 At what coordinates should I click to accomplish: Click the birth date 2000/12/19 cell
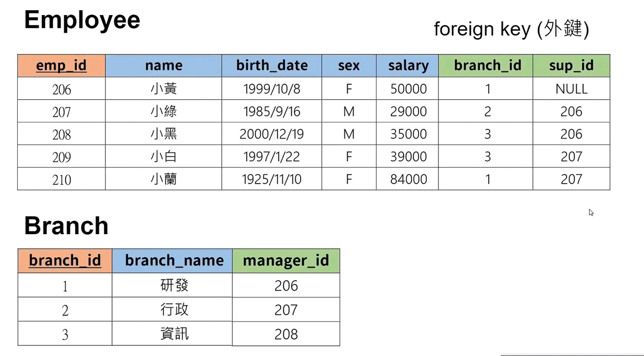point(272,134)
